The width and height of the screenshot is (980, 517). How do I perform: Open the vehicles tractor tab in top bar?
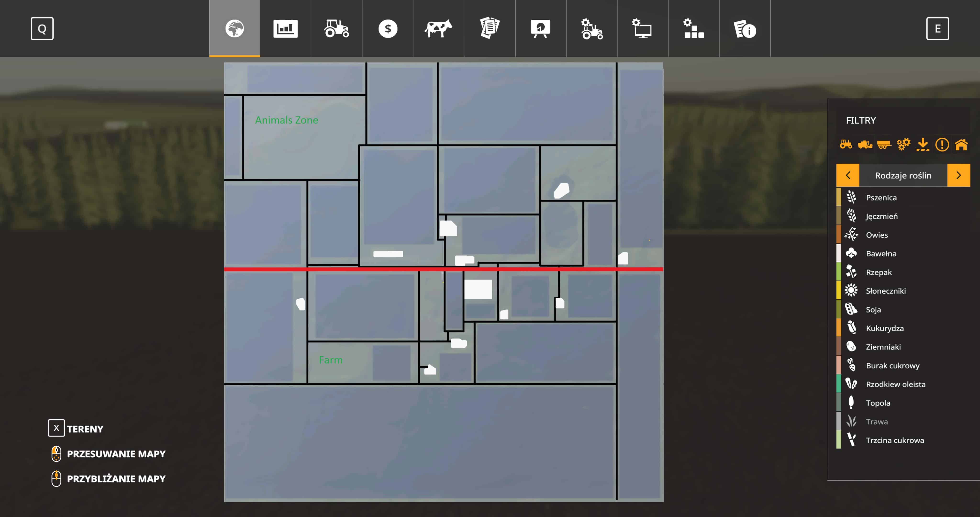pos(336,28)
